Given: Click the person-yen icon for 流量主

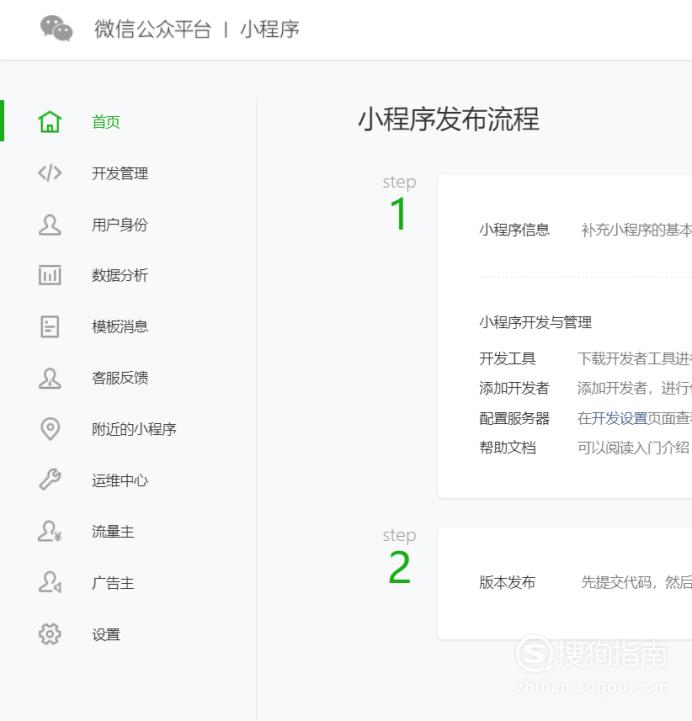Looking at the screenshot, I should coord(50,531).
